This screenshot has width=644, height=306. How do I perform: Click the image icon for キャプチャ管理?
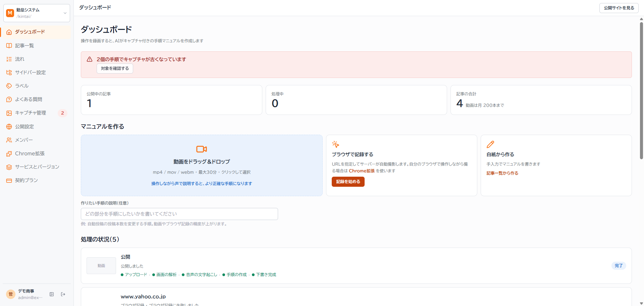point(9,113)
